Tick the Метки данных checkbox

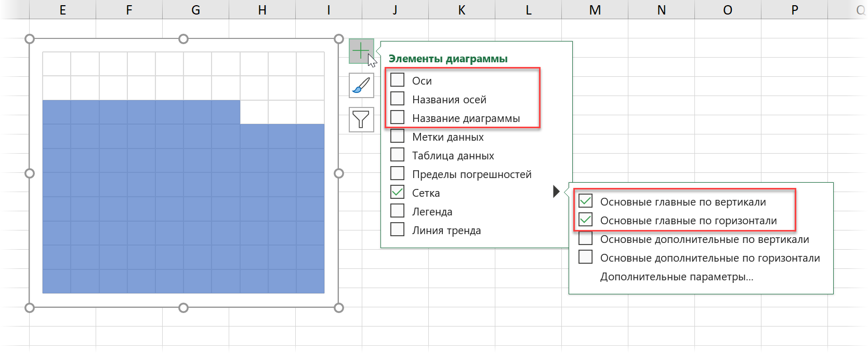pyautogui.click(x=398, y=136)
